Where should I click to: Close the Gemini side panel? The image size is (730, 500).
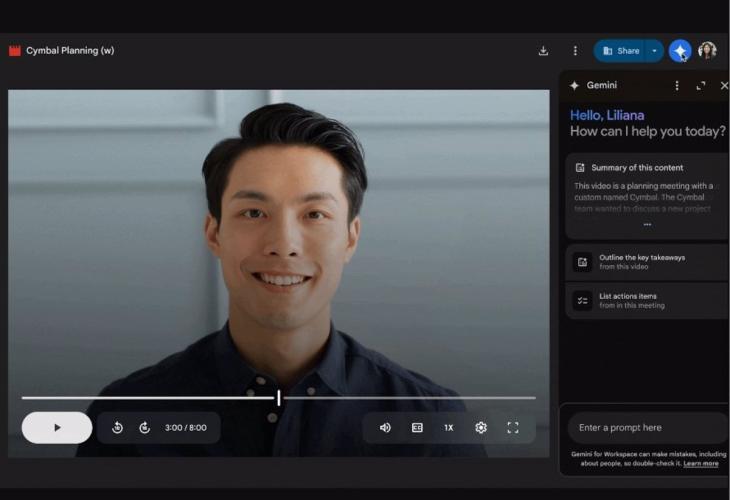(x=724, y=86)
